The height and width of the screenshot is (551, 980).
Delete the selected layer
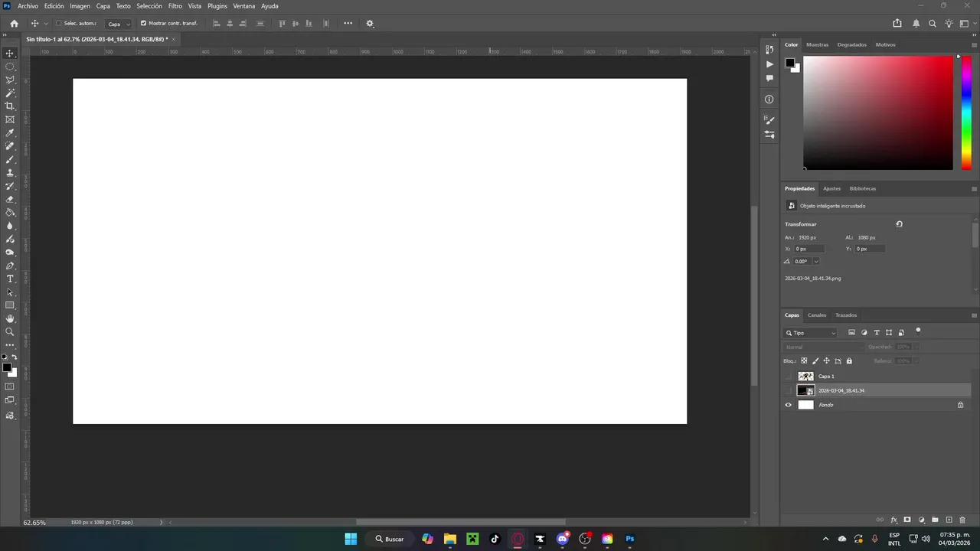[x=962, y=520]
